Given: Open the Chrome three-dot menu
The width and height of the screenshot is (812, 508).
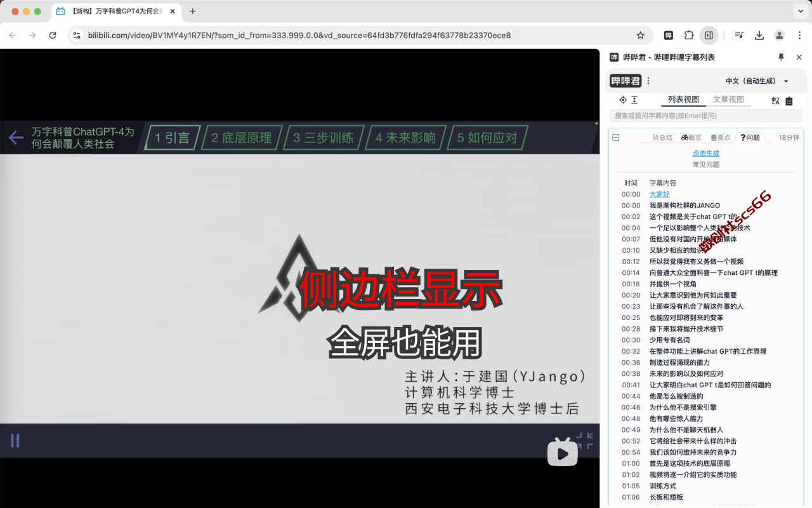Looking at the screenshot, I should pyautogui.click(x=800, y=36).
